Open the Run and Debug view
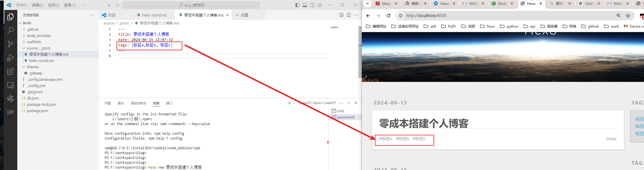The width and height of the screenshot is (644, 170). 10,58
